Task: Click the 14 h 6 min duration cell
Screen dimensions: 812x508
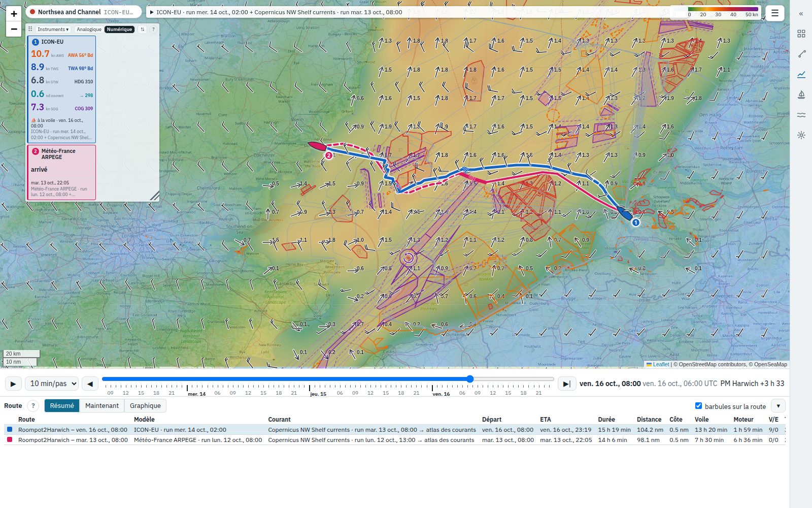Action: click(x=613, y=440)
